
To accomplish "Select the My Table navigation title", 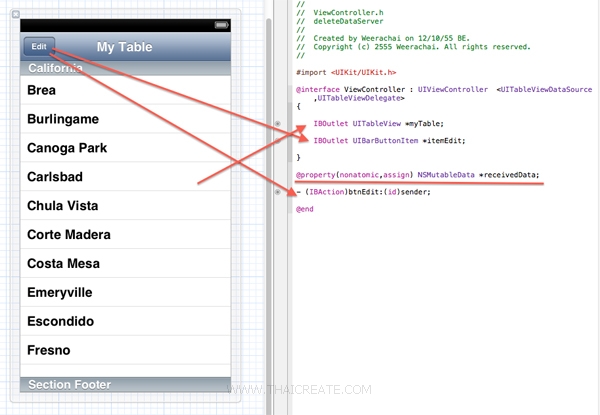I will click(124, 47).
